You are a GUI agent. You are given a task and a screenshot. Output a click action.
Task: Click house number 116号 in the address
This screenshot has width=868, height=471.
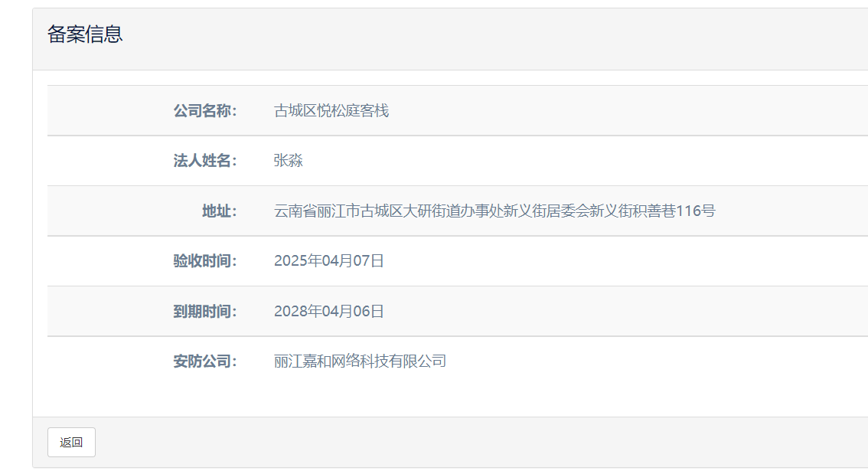[x=695, y=211]
